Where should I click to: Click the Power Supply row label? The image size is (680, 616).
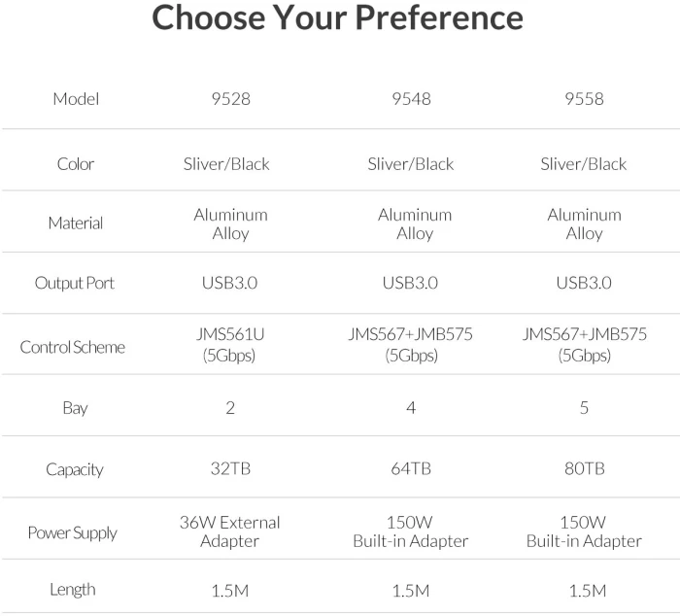pos(73,532)
